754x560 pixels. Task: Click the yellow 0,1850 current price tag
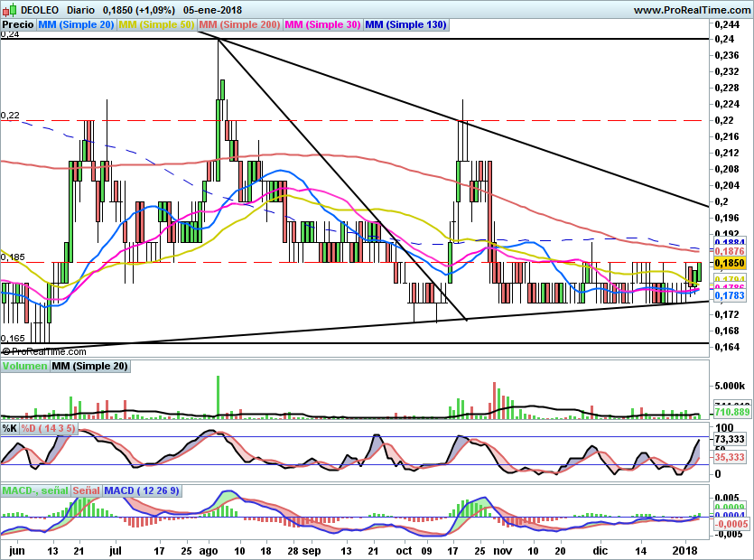(x=729, y=263)
